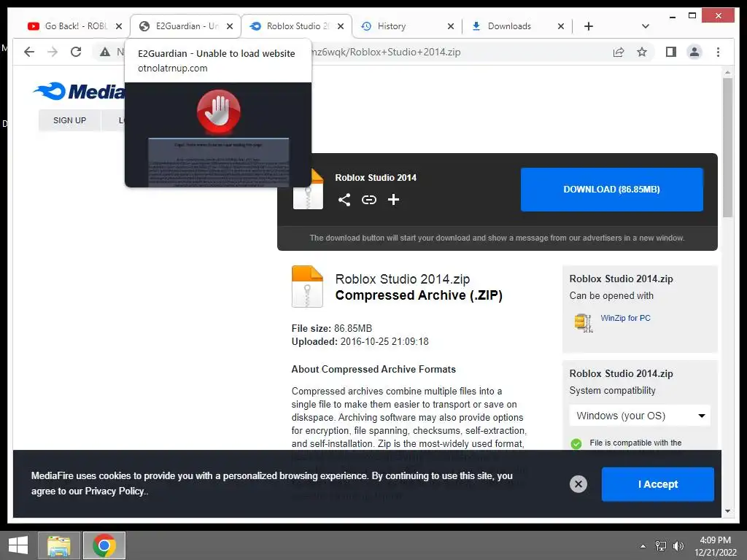Close the E2Guardian tab

230,26
